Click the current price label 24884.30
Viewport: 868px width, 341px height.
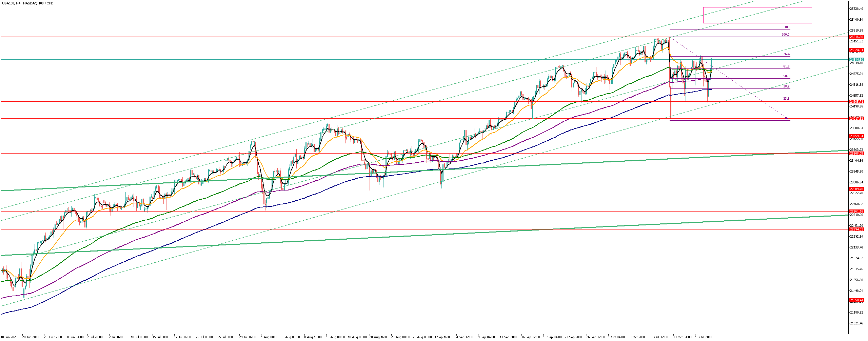(856, 60)
